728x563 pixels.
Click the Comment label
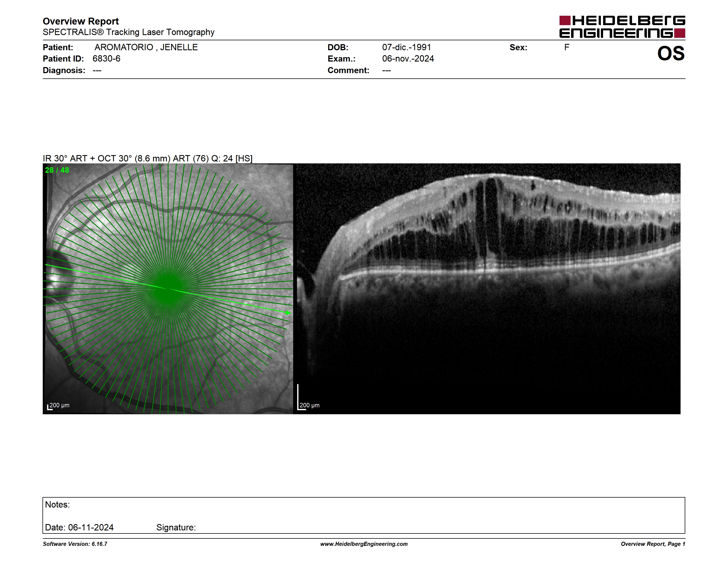tap(348, 70)
